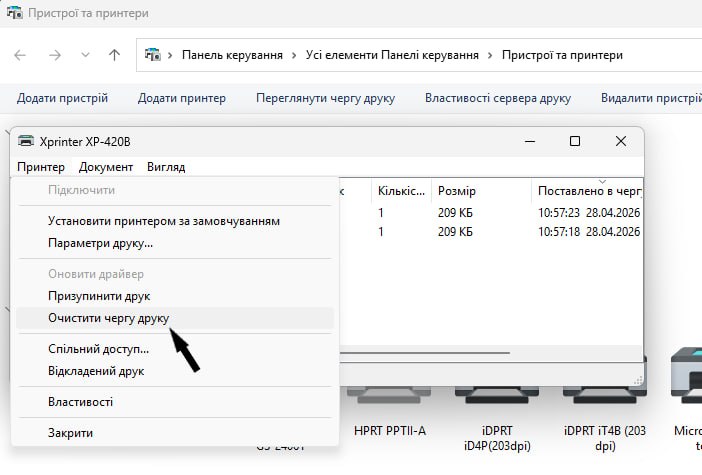The width and height of the screenshot is (702, 475).
Task: Open the Принтер menu
Action: 41,167
